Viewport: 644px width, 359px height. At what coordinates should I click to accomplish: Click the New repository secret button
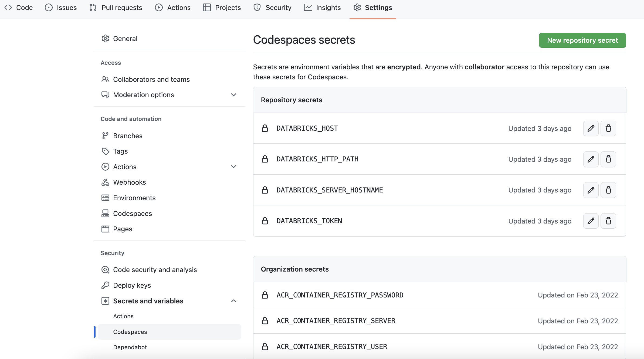tap(582, 40)
